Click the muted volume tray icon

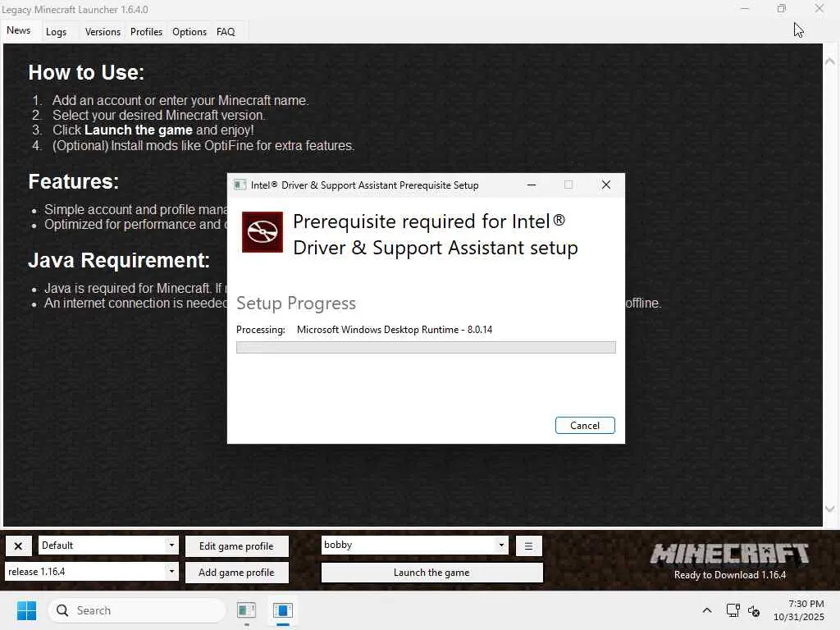[x=754, y=610]
